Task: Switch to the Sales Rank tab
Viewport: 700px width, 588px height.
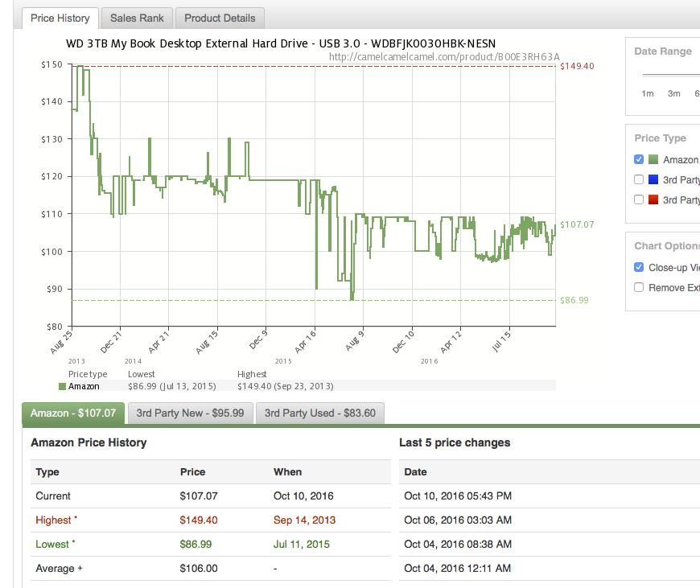Action: pos(137,18)
